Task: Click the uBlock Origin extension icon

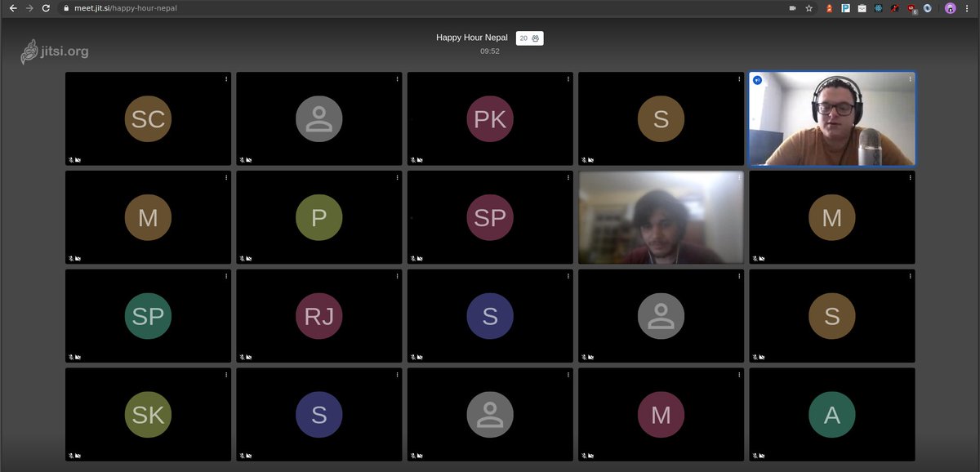Action: pyautogui.click(x=911, y=8)
